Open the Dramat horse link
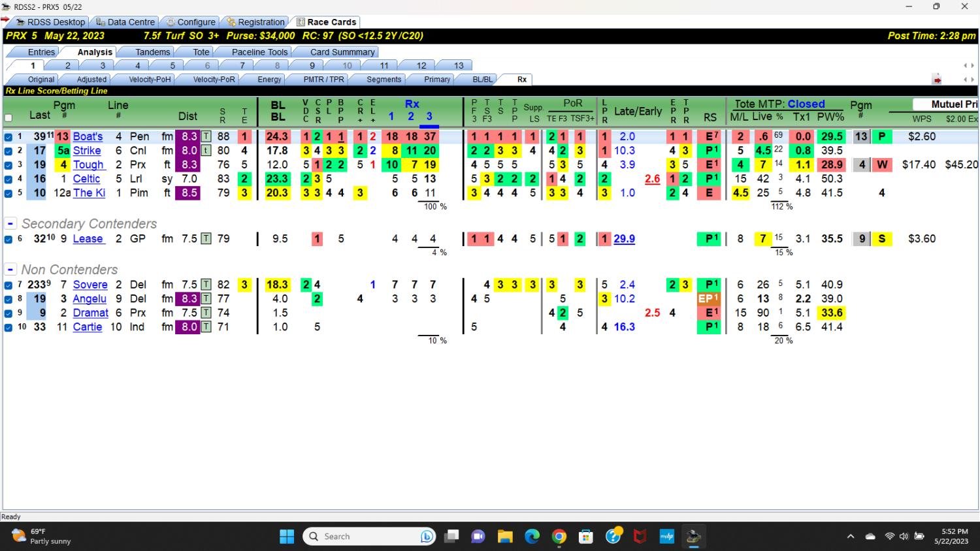The width and height of the screenshot is (980, 551). 91,313
